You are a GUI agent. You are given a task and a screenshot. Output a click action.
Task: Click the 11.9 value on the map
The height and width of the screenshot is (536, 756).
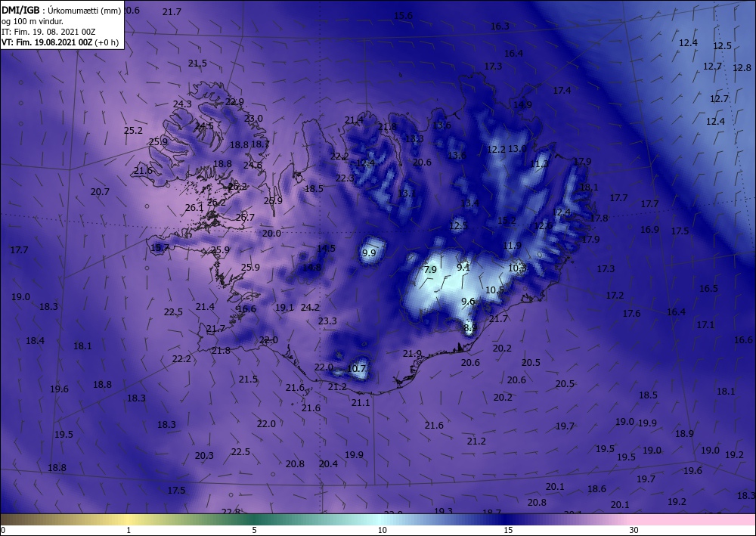point(512,246)
